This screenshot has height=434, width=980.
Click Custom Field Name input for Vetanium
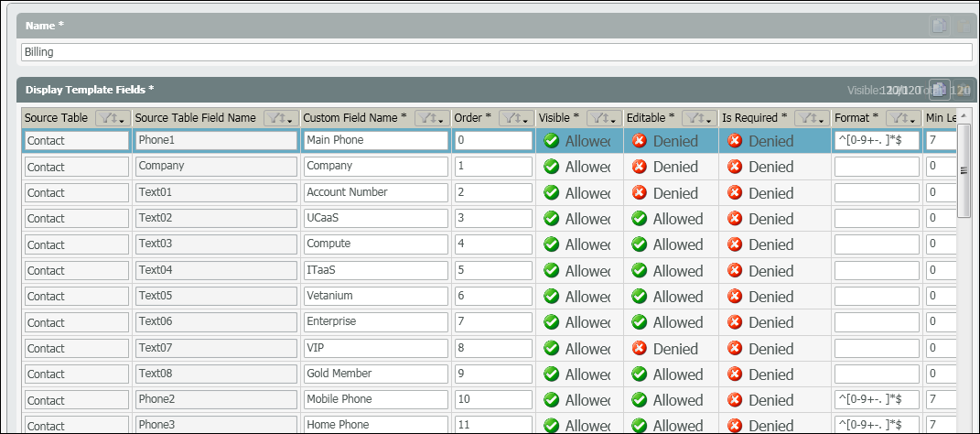pos(375,297)
